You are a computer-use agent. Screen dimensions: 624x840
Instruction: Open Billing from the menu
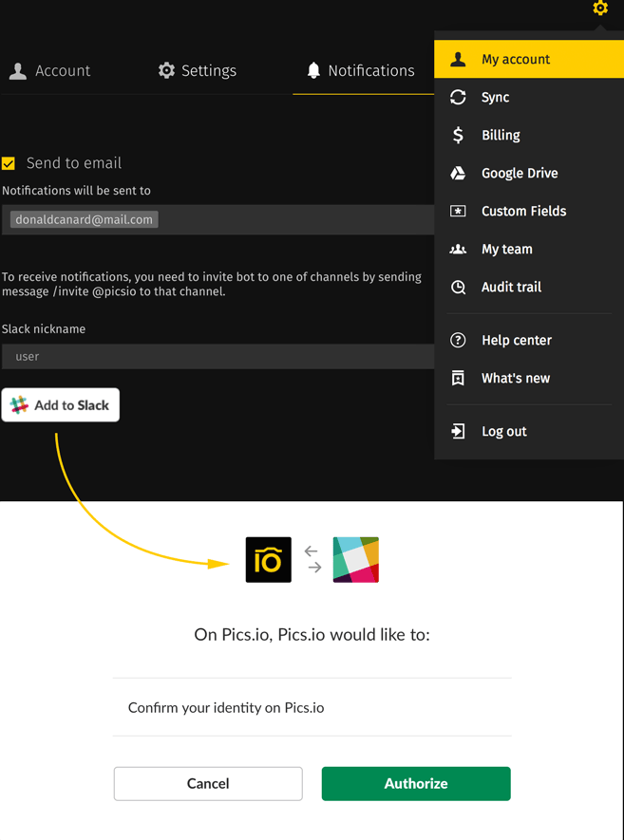529,135
